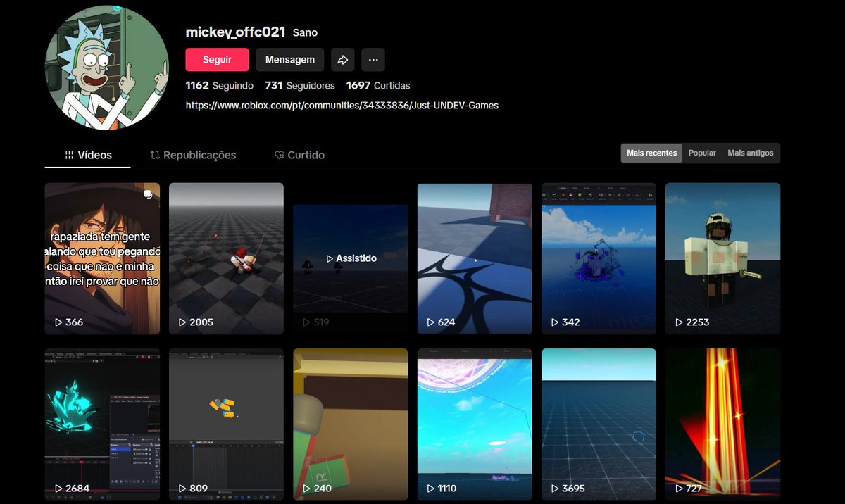
Task: Click the Republicações repost arrows icon
Action: click(x=155, y=155)
